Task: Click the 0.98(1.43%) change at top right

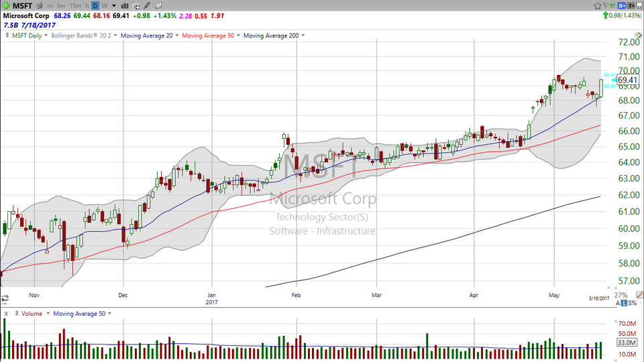Action: tap(625, 15)
